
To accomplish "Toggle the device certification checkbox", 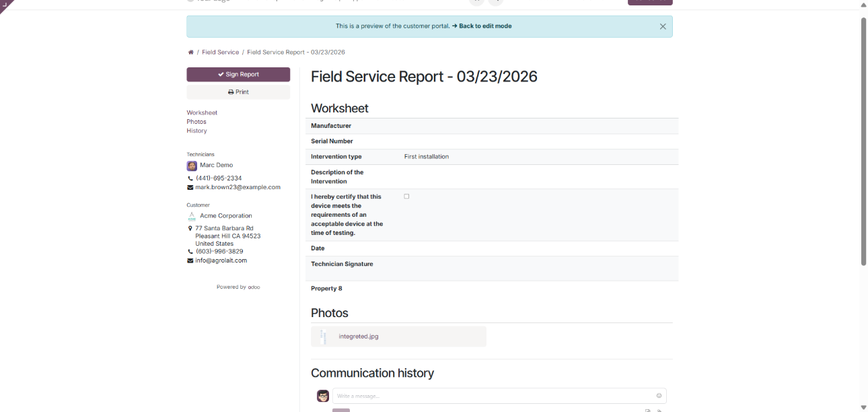I will point(406,197).
